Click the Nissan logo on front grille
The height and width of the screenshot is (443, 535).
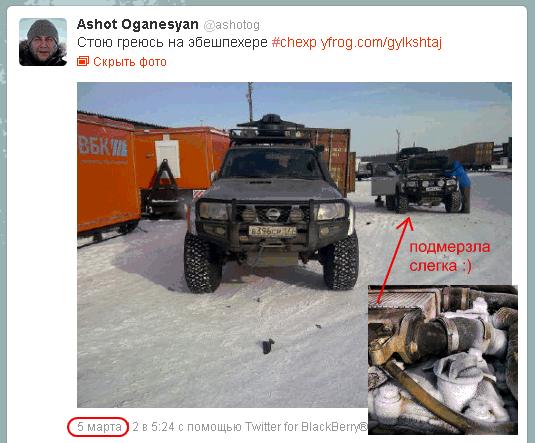(273, 214)
